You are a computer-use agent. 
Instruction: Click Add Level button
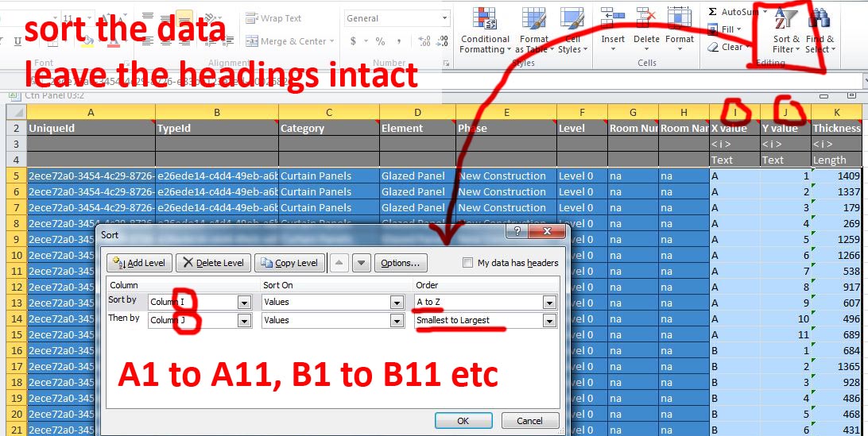click(x=140, y=263)
